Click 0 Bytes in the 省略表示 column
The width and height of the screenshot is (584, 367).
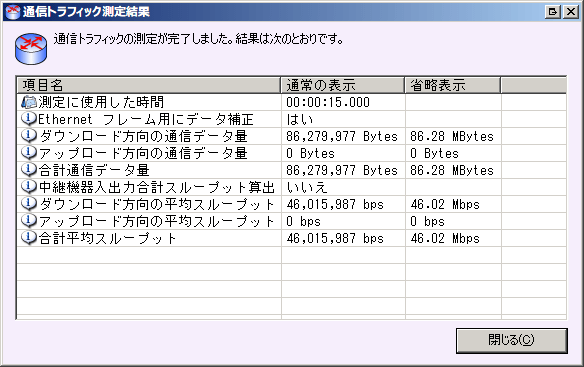click(x=434, y=153)
